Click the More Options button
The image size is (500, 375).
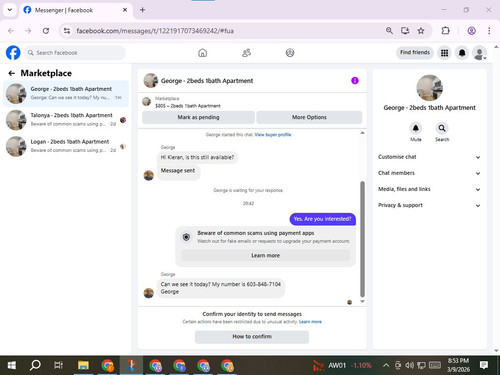click(x=309, y=117)
